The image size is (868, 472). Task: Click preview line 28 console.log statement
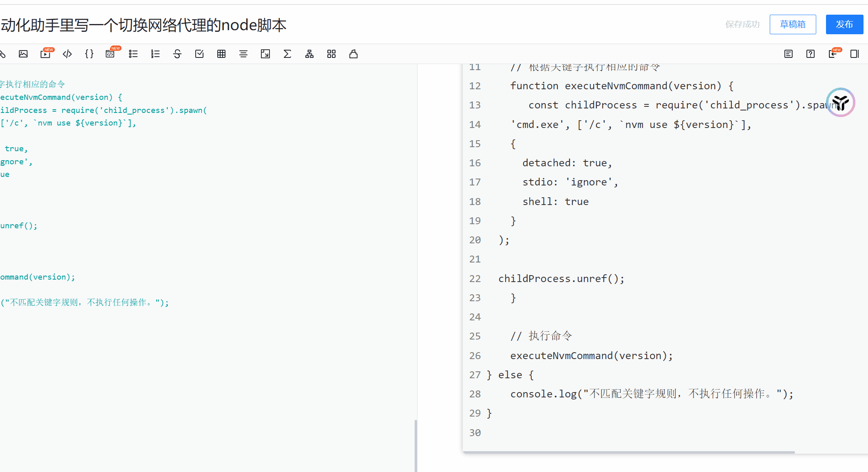tap(652, 394)
